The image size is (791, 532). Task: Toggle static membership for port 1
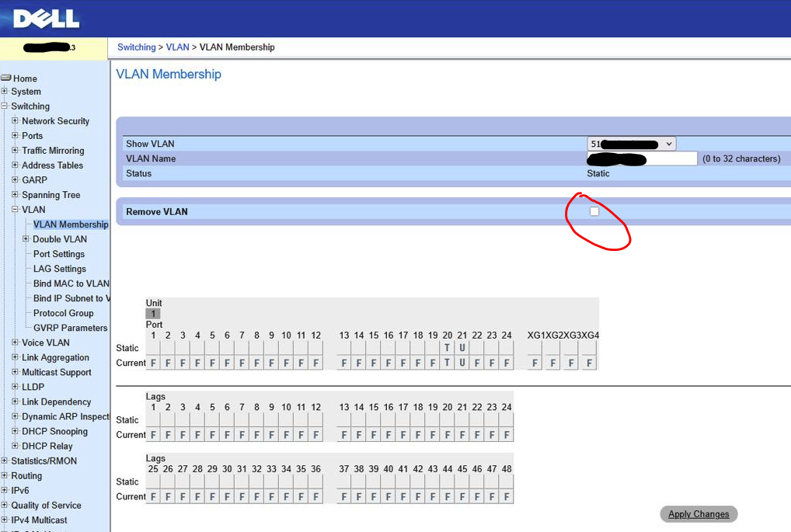(x=153, y=348)
